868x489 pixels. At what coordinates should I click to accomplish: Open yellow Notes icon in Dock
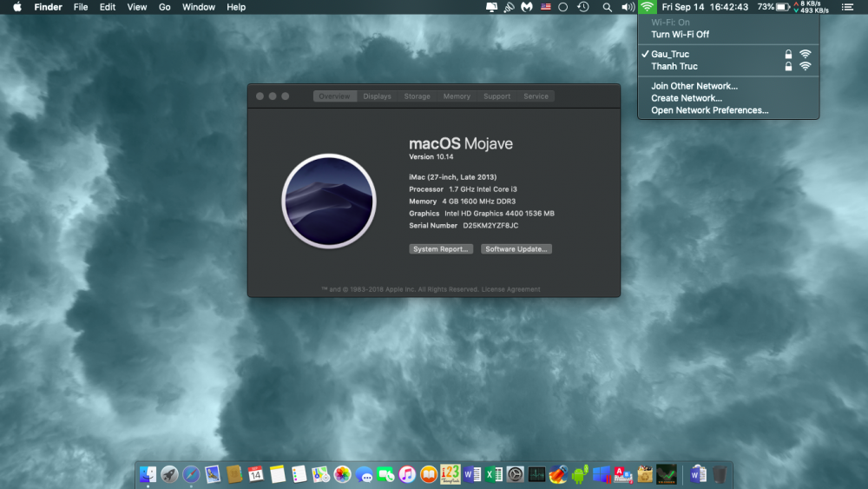click(x=278, y=474)
